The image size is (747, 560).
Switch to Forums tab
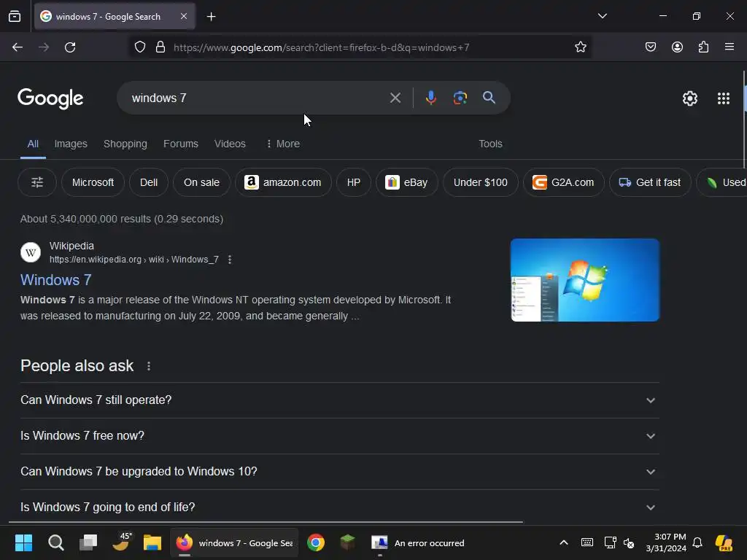(181, 144)
